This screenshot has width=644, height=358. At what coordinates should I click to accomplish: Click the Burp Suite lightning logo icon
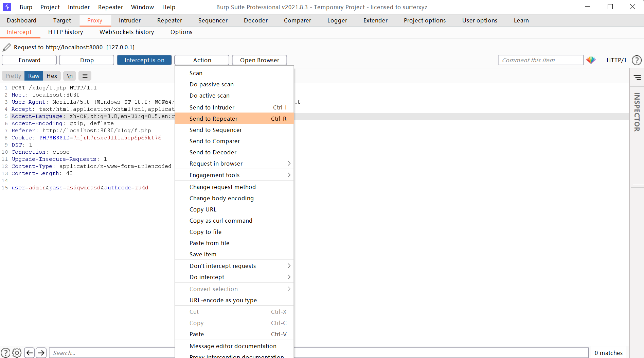point(7,7)
